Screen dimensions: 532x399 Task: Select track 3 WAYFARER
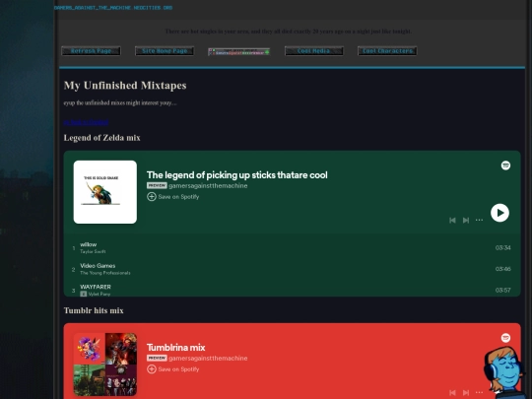point(293,290)
